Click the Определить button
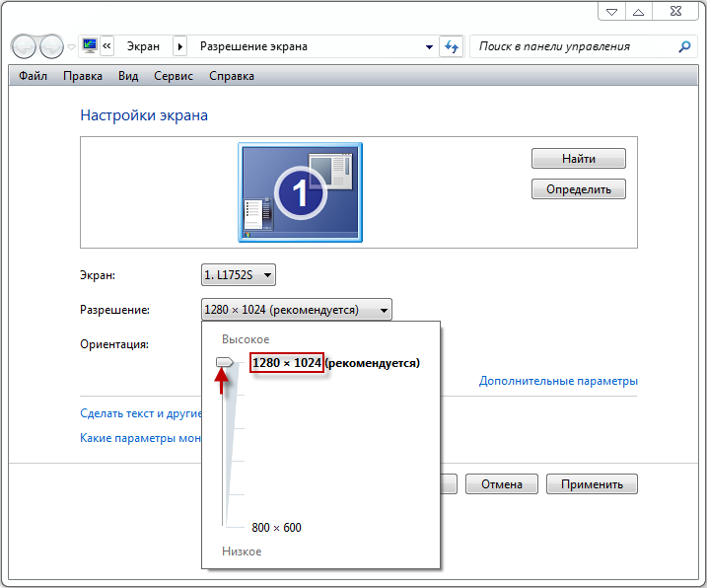 pyautogui.click(x=579, y=189)
